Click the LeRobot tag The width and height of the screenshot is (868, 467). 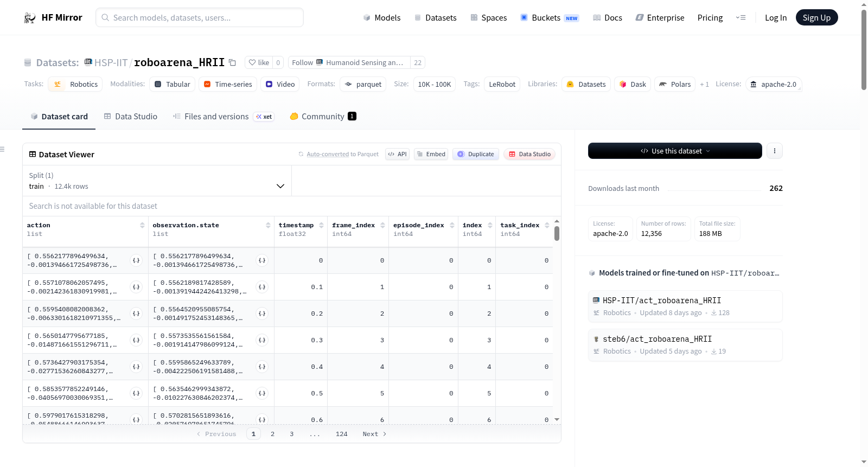click(502, 84)
